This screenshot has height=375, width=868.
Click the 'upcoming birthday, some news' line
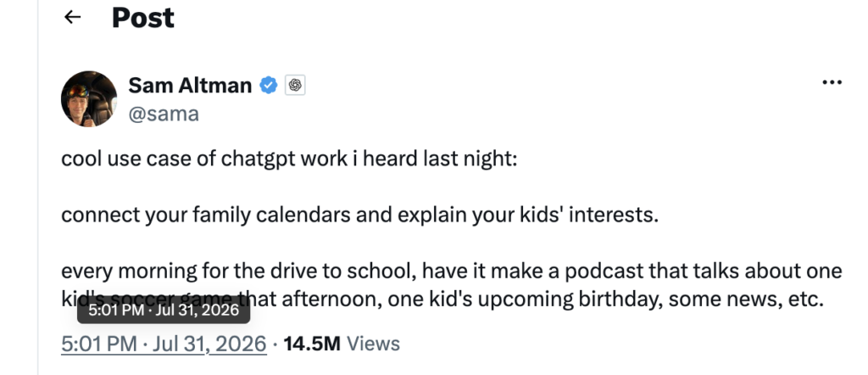(442, 299)
